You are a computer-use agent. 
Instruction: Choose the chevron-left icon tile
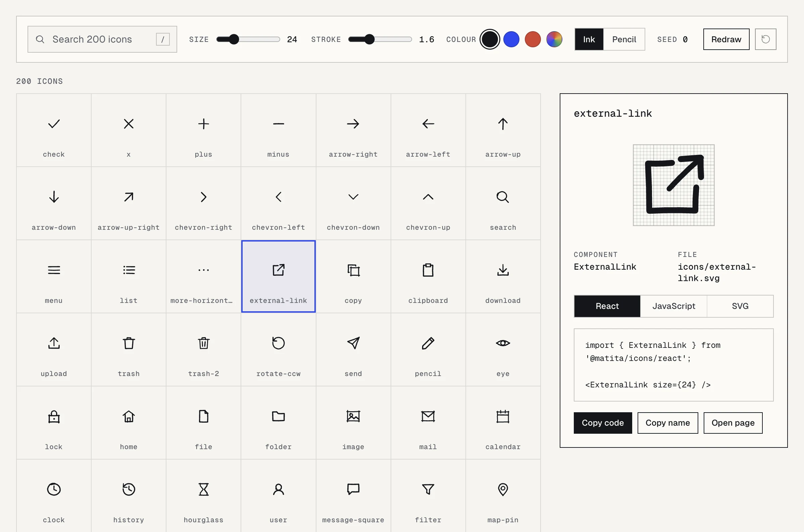tap(278, 203)
